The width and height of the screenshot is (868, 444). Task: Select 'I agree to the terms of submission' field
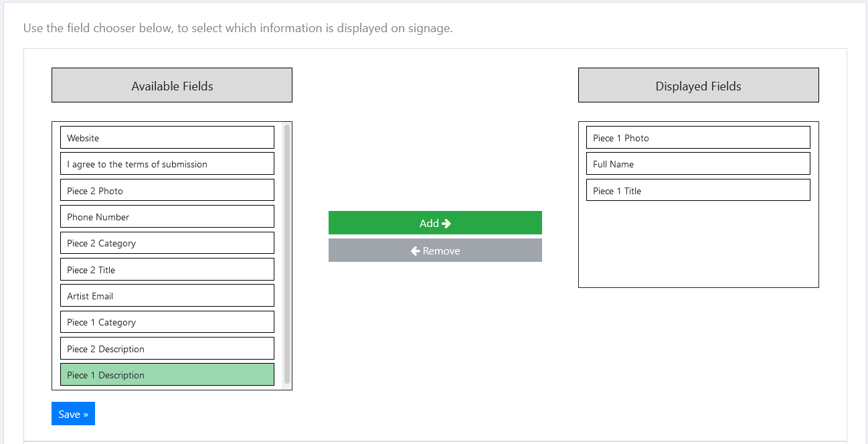tap(167, 163)
